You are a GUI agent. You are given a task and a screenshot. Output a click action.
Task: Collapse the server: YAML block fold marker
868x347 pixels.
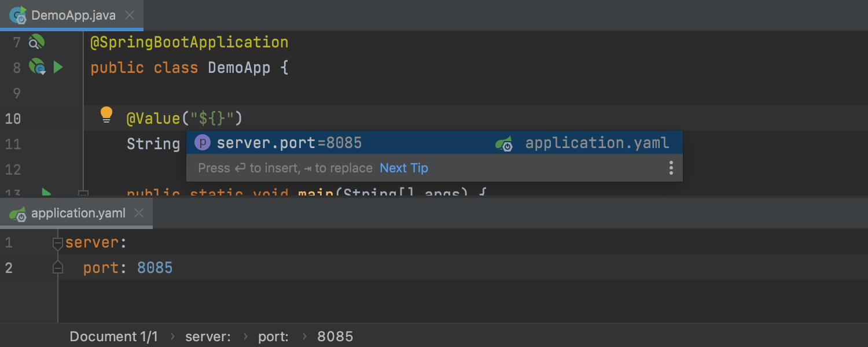[x=57, y=243]
